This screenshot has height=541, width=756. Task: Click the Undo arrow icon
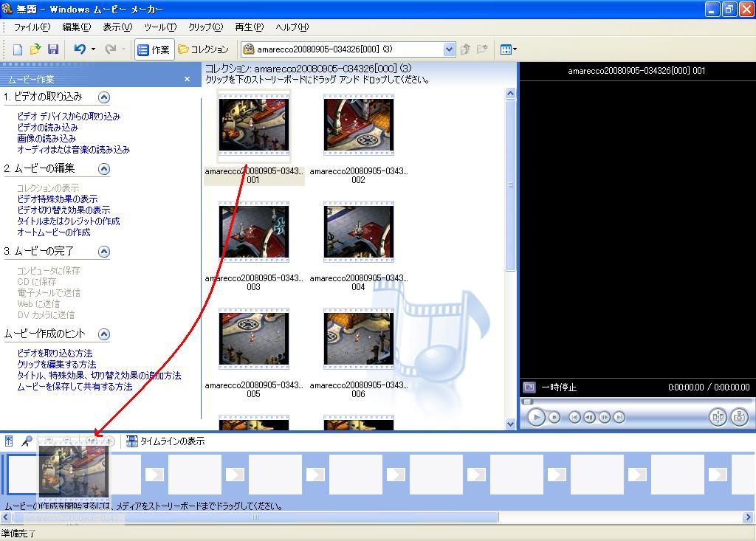[x=80, y=49]
